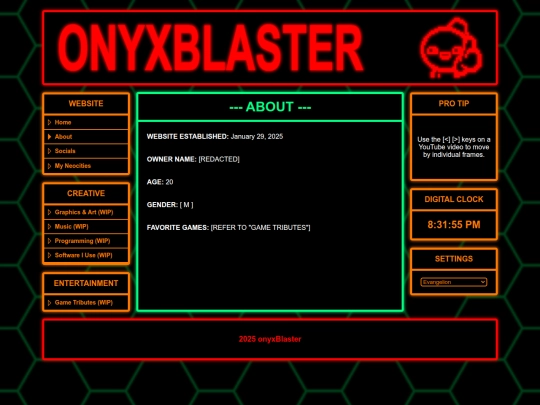Click the arrow beside Game Tributes

pos(49,302)
